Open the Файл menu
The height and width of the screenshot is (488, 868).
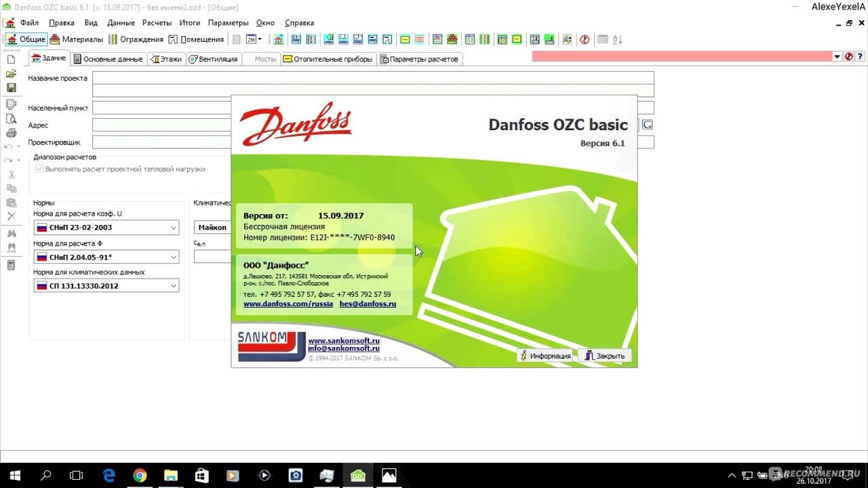tap(29, 22)
